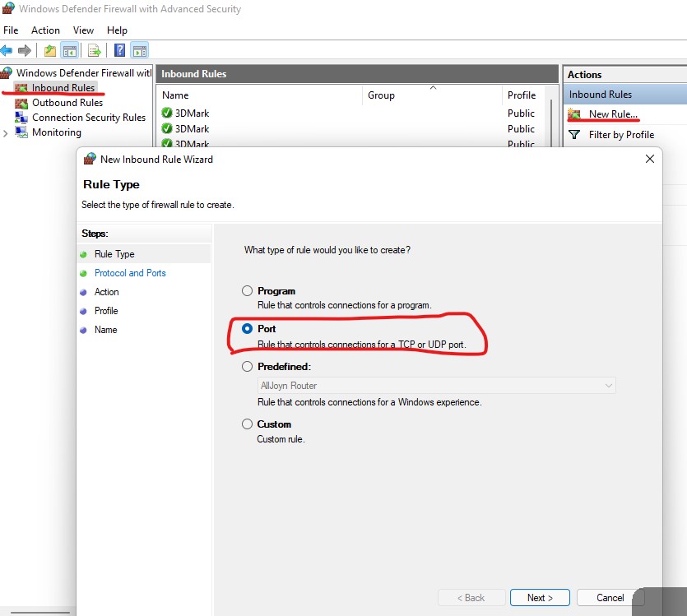
Task: Toggle the Show/Hide Console Tree icon
Action: tap(70, 51)
